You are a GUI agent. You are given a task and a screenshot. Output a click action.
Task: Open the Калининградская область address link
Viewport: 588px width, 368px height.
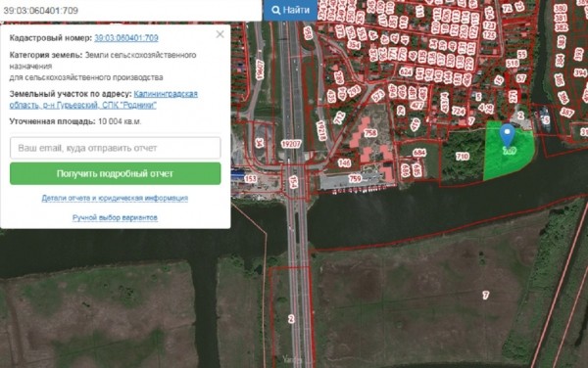click(103, 99)
